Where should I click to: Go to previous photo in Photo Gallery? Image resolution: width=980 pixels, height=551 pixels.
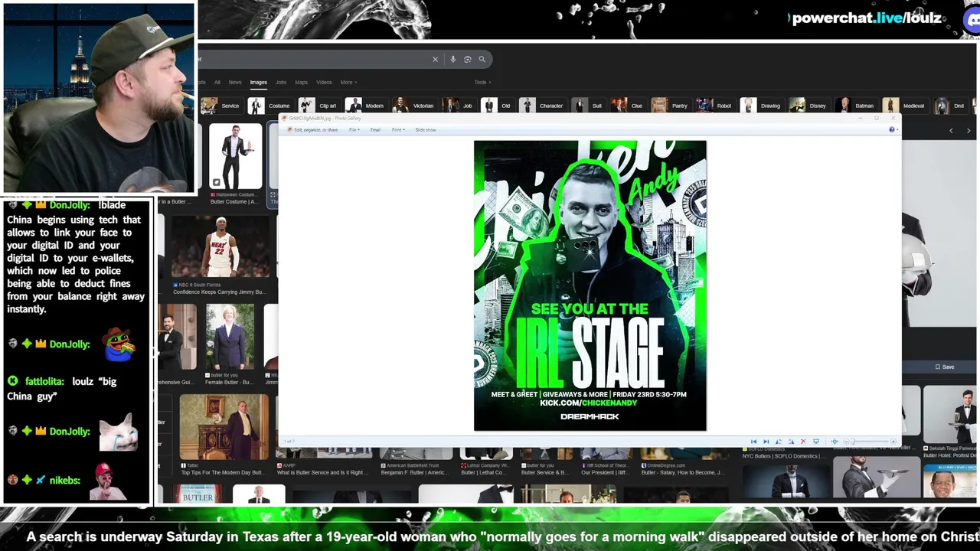753,442
